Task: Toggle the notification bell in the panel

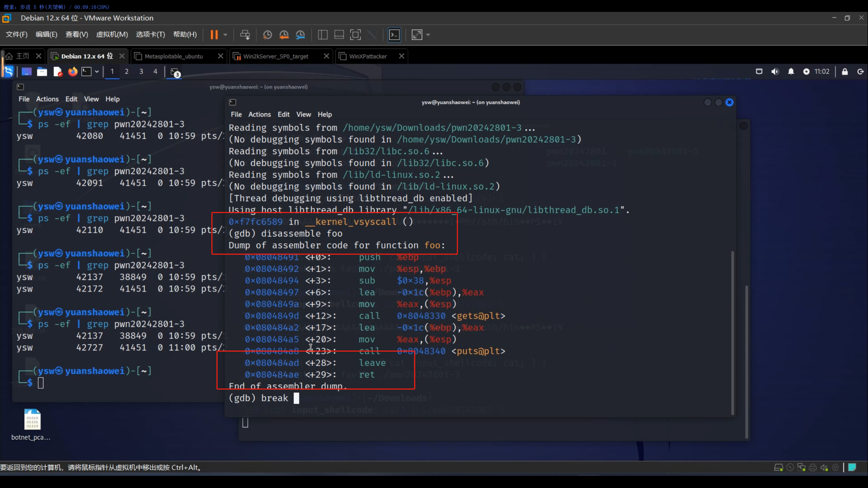Action: point(791,72)
